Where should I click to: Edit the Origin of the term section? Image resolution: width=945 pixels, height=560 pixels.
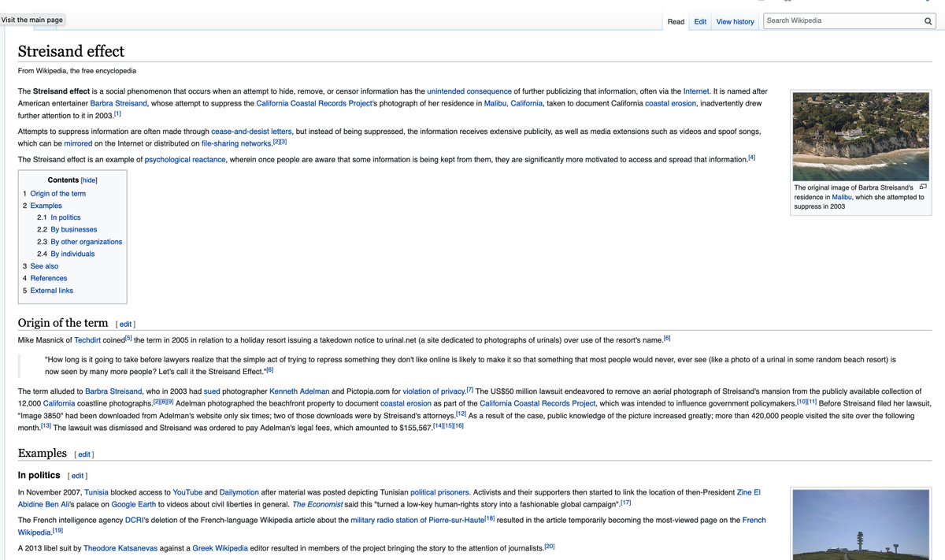pyautogui.click(x=125, y=325)
